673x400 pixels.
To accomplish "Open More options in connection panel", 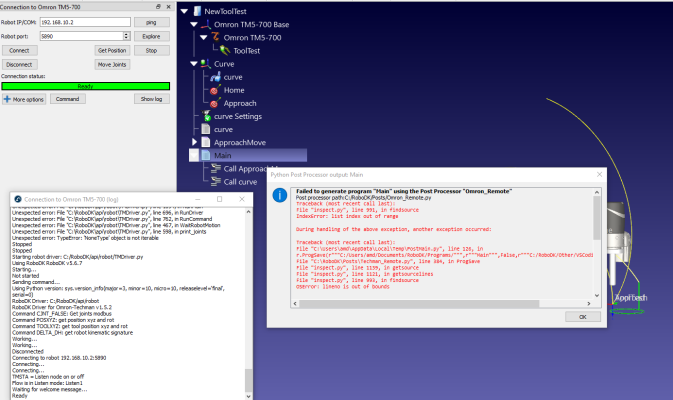I will tap(24, 99).
